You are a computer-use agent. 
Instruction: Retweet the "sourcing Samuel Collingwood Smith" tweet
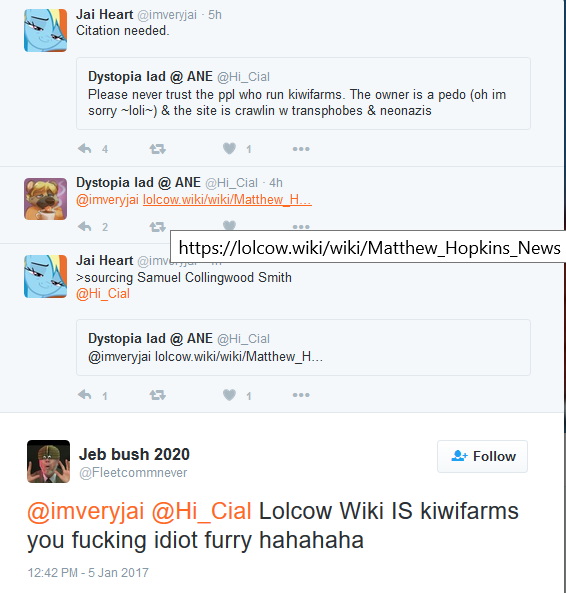[x=157, y=395]
